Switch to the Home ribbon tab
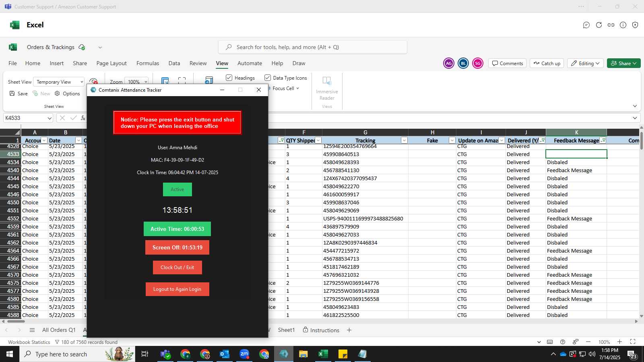The image size is (644, 362). (33, 63)
